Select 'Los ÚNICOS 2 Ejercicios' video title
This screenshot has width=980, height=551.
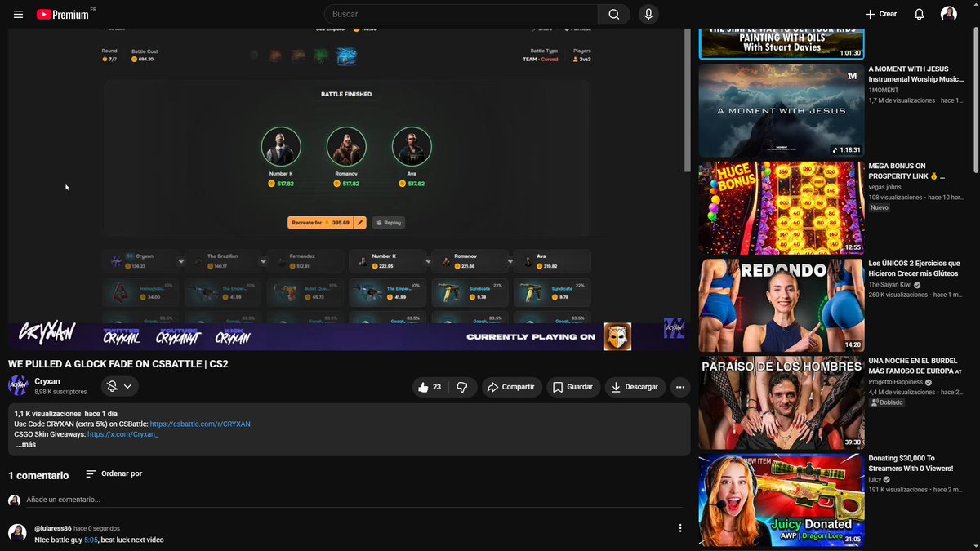915,269
